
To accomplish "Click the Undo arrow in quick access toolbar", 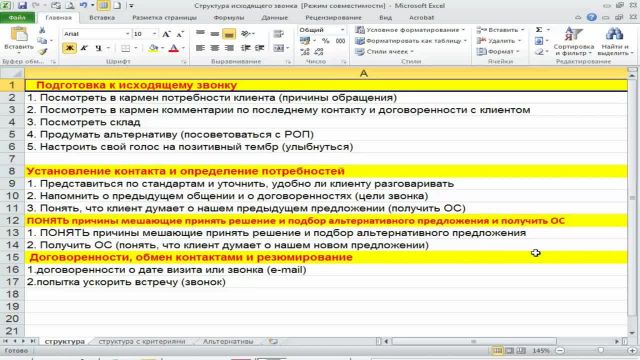I will tap(83, 6).
